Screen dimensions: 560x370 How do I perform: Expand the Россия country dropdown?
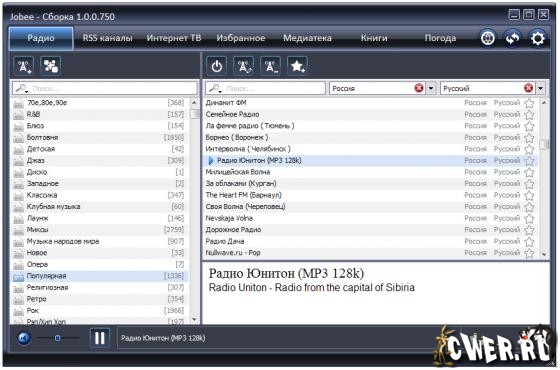point(431,88)
